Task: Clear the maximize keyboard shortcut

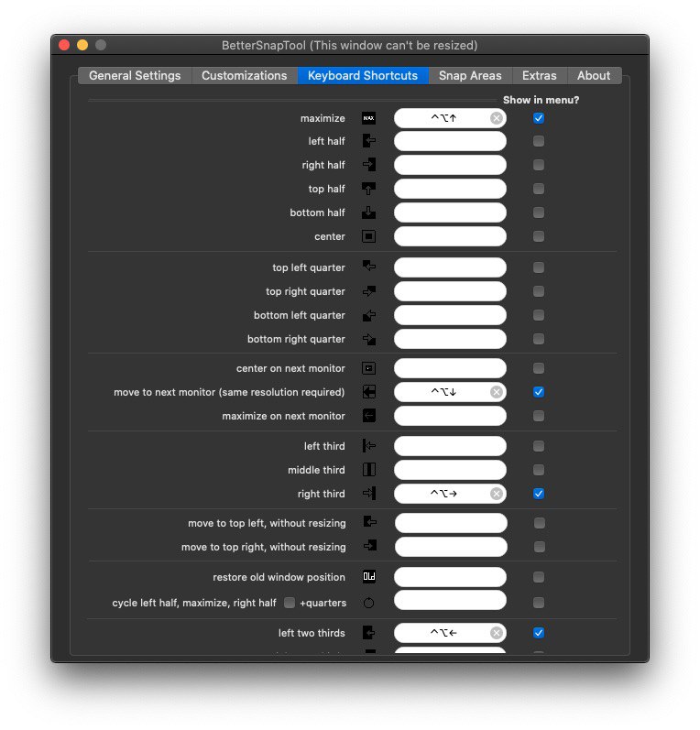Action: [497, 118]
